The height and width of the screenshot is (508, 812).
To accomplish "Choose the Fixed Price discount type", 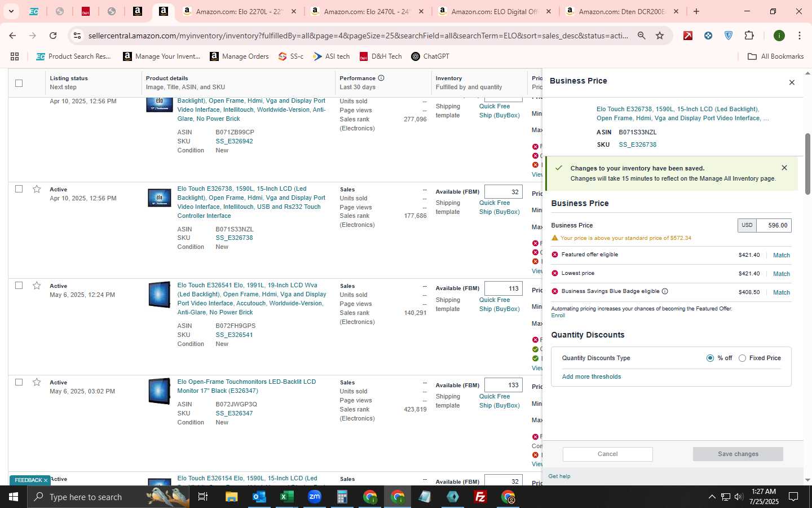I will 742,358.
